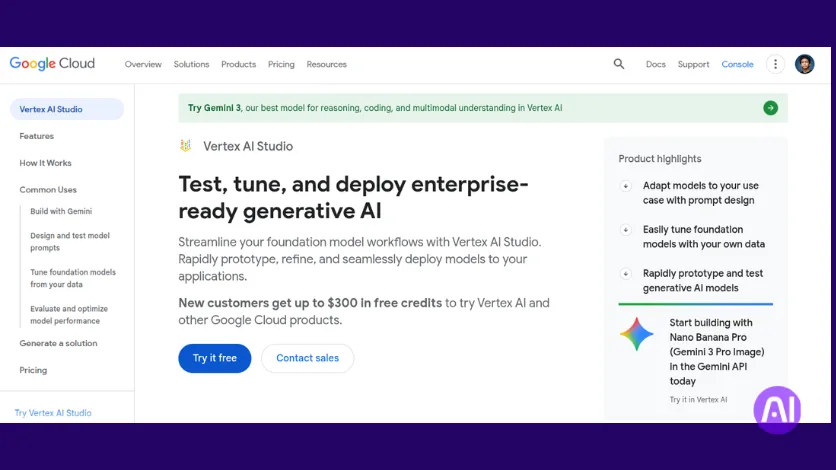Viewport: 836px width, 470px height.
Task: Jump to Features section in sidebar
Action: (37, 136)
